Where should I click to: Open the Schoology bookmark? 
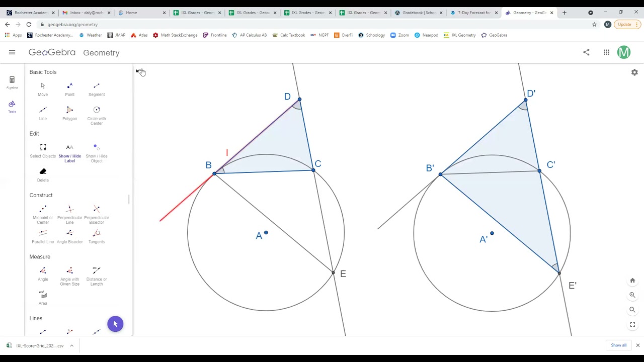[371, 35]
